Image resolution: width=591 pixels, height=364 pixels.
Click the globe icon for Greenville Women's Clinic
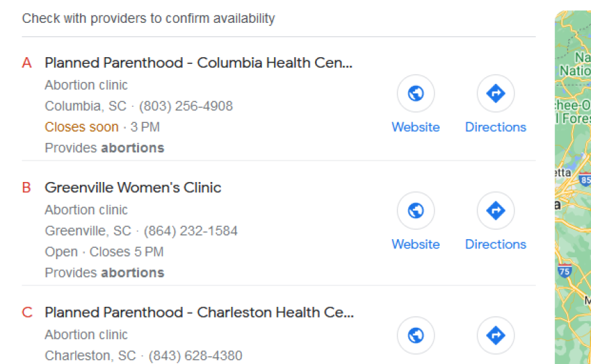point(416,211)
